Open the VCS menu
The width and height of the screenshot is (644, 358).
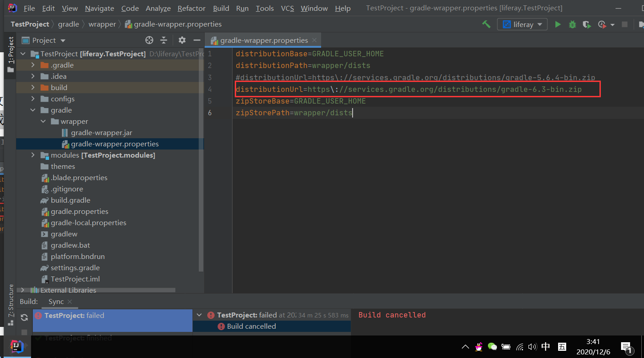(287, 8)
